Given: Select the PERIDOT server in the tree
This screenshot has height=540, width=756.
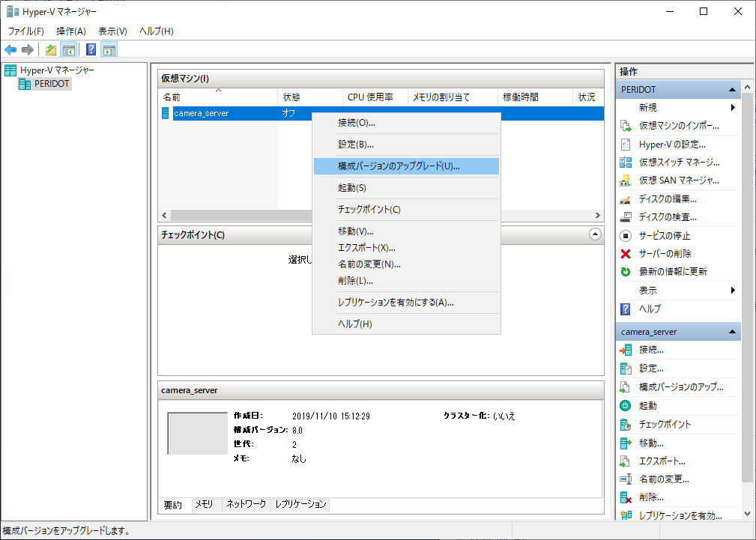Looking at the screenshot, I should coord(52,84).
